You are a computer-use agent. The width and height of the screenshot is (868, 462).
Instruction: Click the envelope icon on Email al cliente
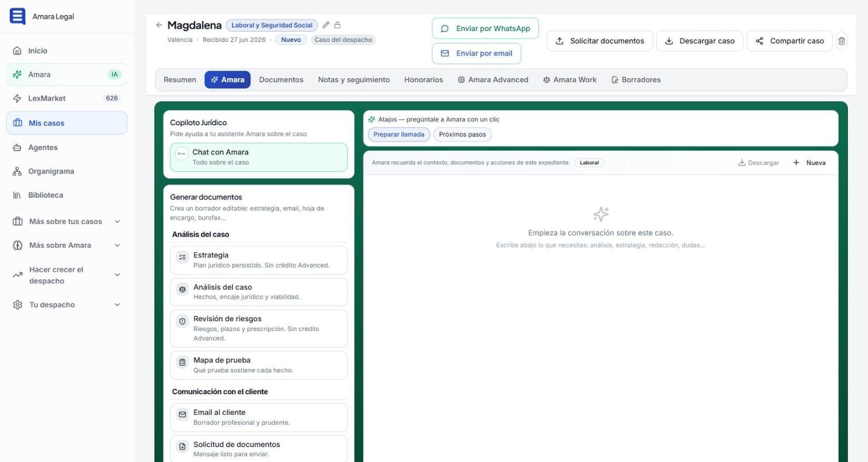183,415
